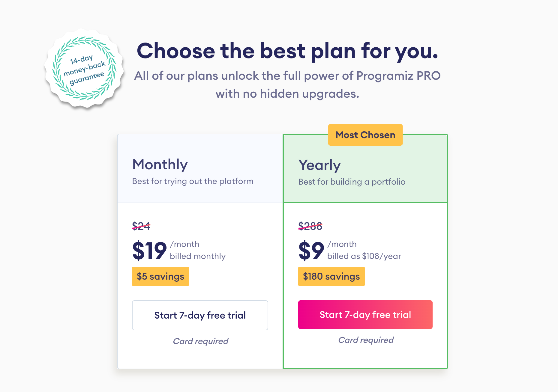Click the Monthly plan heading
Viewport: 558px width, 392px height.
pyautogui.click(x=160, y=164)
